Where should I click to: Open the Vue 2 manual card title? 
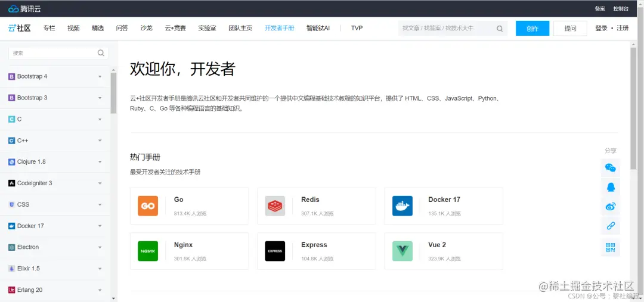(x=437, y=245)
